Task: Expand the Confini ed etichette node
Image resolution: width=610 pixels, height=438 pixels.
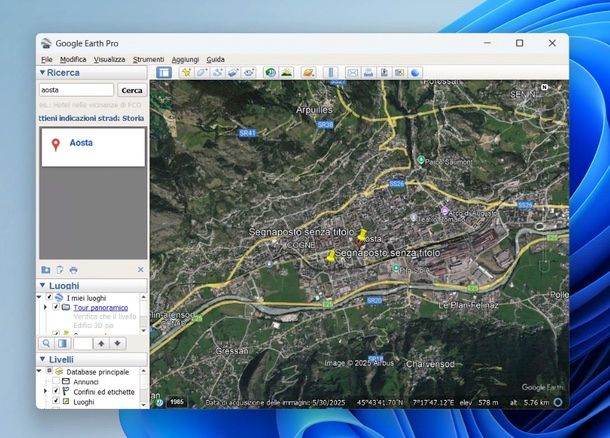Action: click(x=46, y=391)
